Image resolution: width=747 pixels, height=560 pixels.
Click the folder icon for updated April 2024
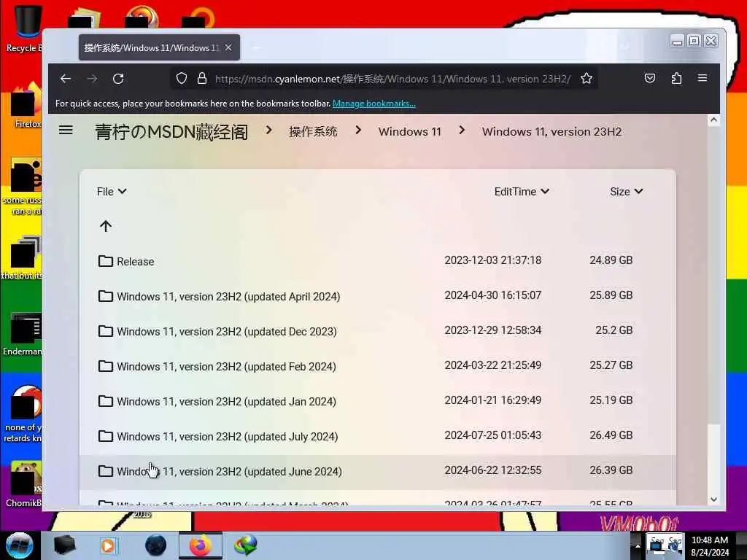pyautogui.click(x=105, y=296)
